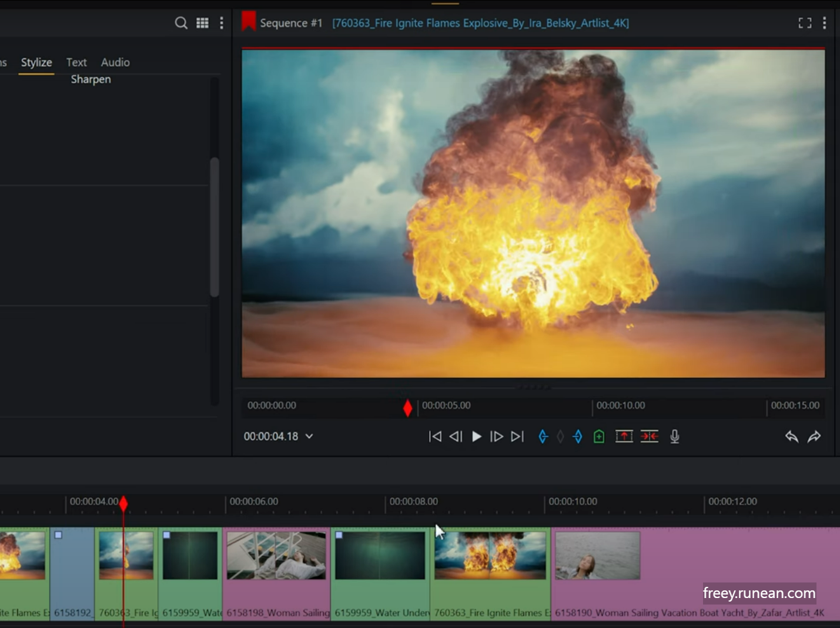This screenshot has height=628, width=840.
Task: Select the 6158190_Woman Sailing Vacation Boat clip
Action: pyautogui.click(x=695, y=575)
